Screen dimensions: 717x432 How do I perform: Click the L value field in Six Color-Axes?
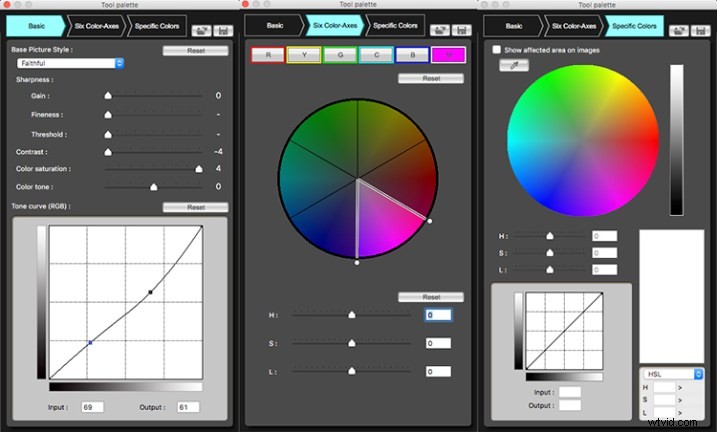pyautogui.click(x=438, y=372)
